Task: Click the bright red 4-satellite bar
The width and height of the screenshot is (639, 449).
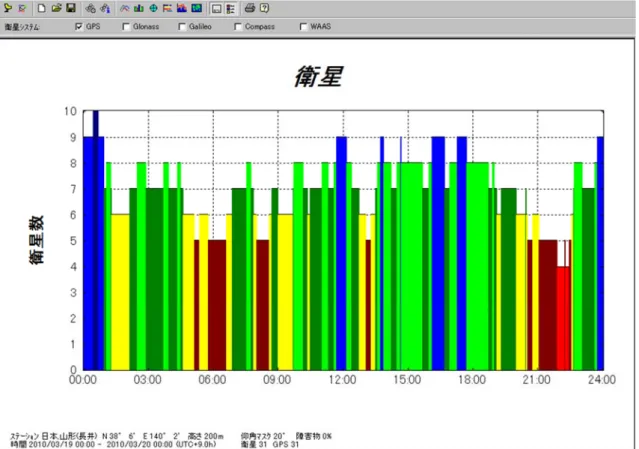Action: 563,318
